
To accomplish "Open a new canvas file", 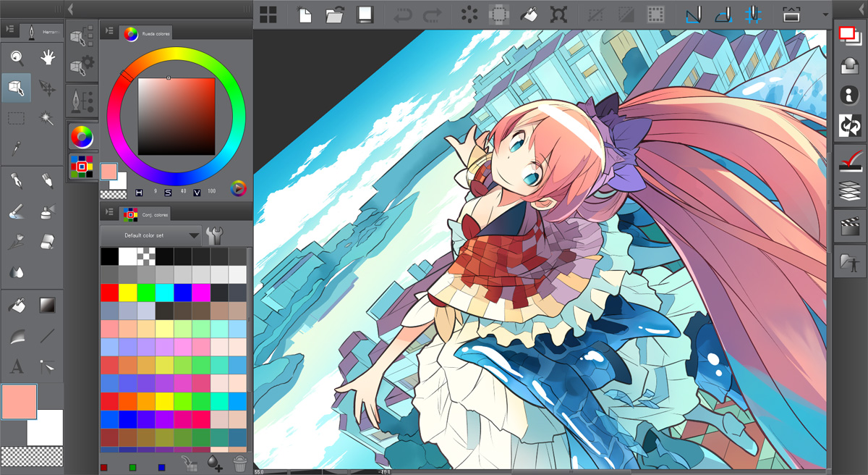I will click(305, 14).
